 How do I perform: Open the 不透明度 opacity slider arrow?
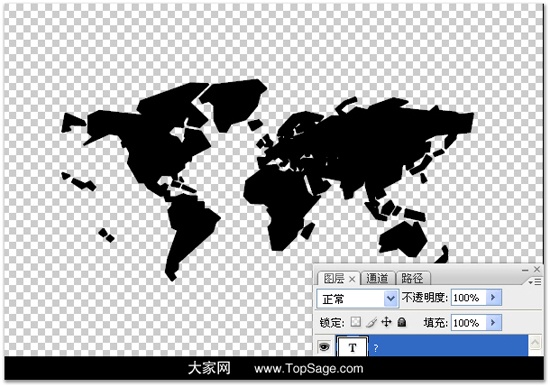pyautogui.click(x=494, y=298)
